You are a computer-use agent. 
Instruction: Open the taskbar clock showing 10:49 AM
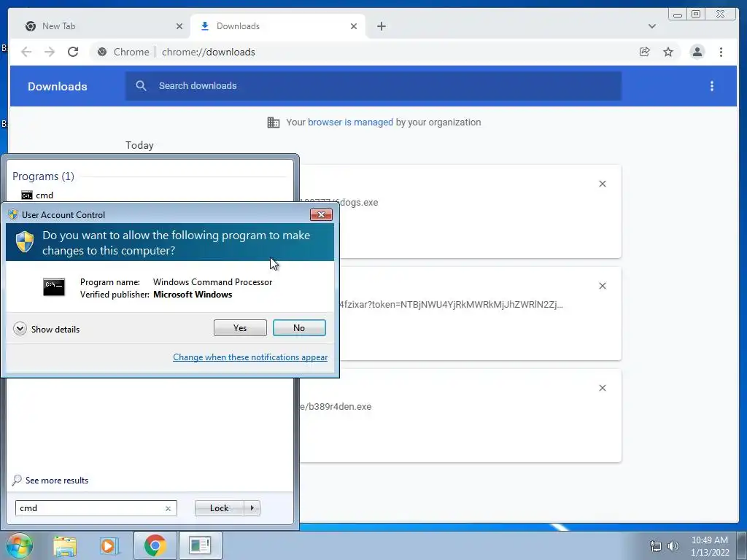710,546
